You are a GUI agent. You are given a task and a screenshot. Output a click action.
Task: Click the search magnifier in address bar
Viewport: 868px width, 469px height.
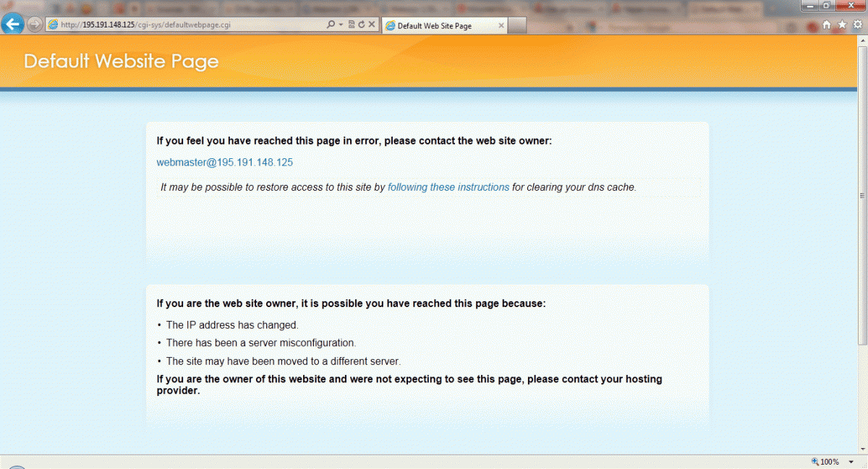coord(331,25)
